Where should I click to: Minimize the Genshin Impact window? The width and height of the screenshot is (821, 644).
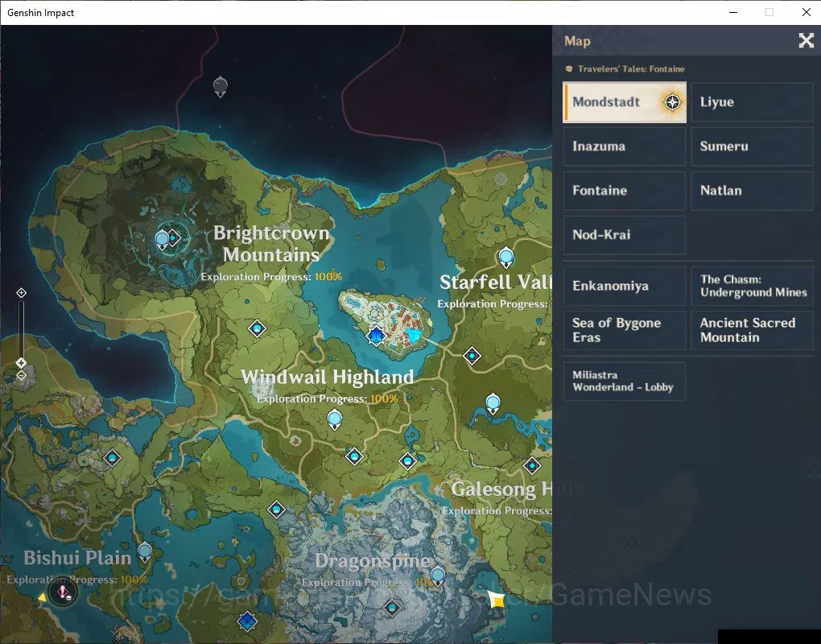click(x=733, y=12)
